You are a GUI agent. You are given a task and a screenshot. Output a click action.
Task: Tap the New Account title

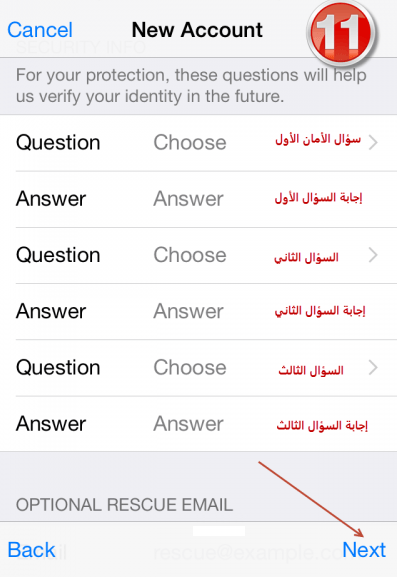[197, 30]
